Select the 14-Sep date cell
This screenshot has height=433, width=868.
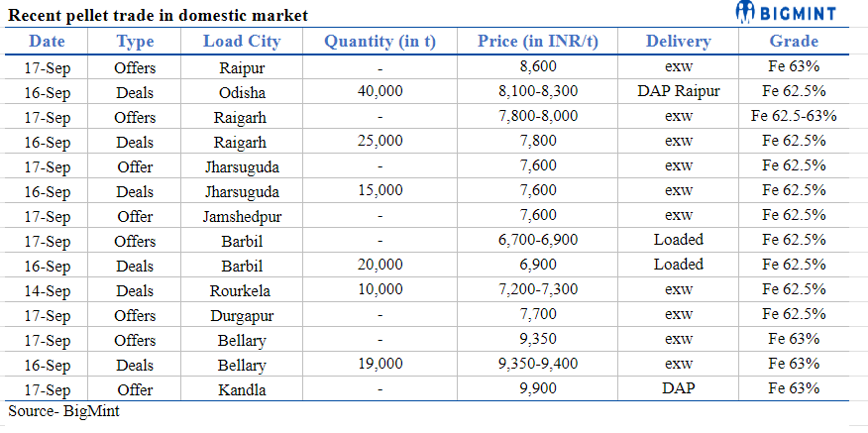[x=47, y=290]
